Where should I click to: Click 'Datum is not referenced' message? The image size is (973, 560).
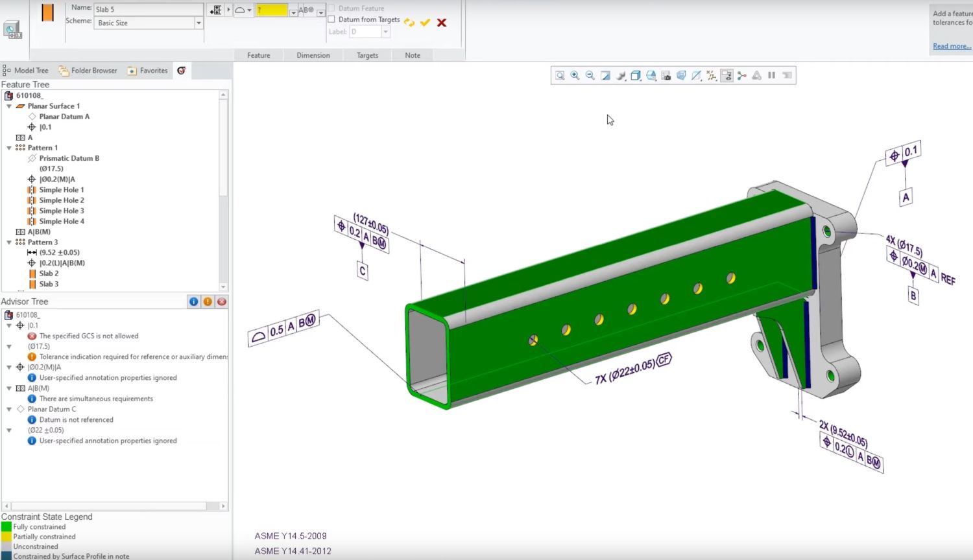pos(76,420)
